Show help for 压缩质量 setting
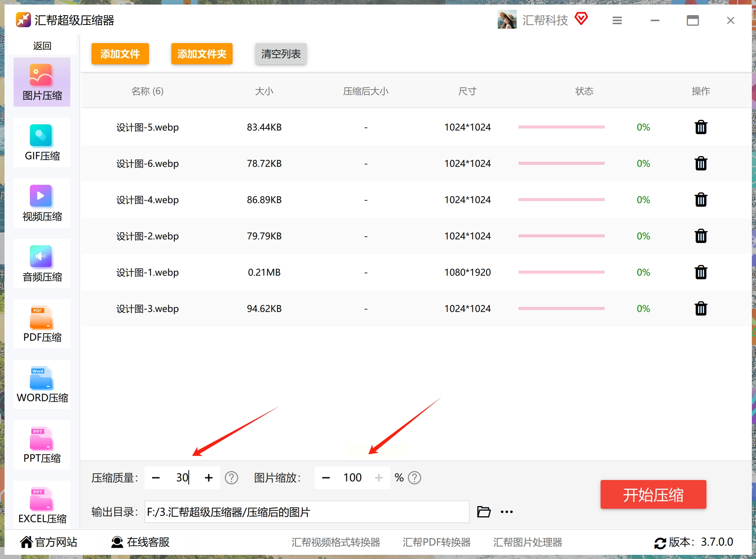 point(231,478)
